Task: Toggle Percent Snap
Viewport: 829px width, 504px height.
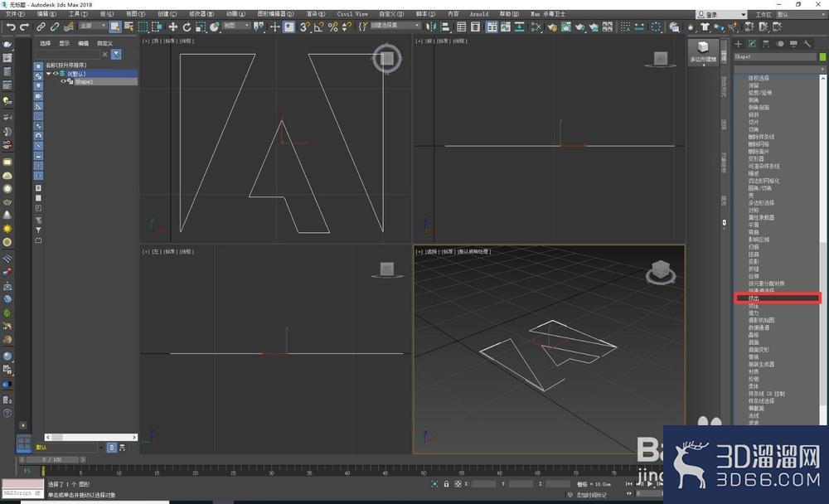Action: (x=333, y=27)
